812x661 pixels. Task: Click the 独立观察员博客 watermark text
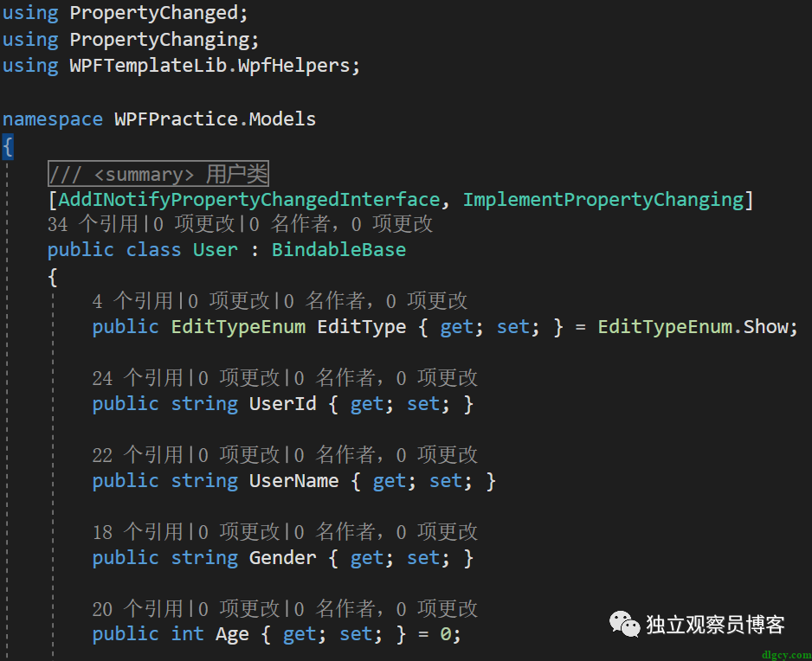point(715,625)
